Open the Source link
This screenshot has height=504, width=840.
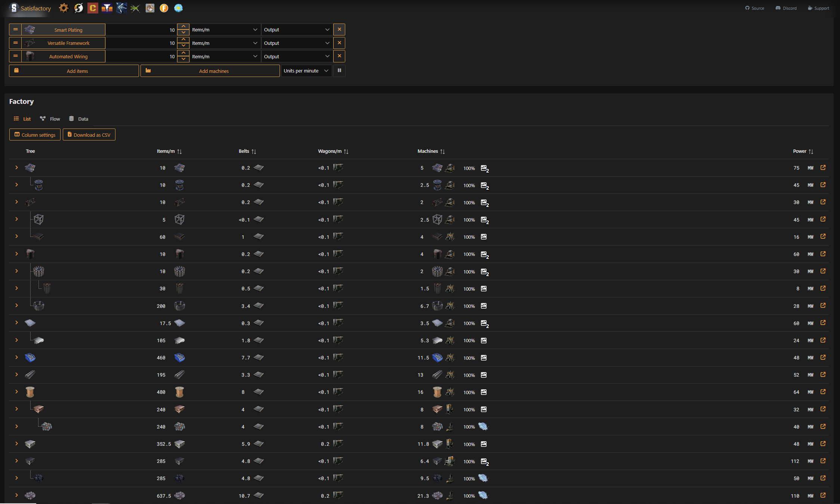(754, 8)
